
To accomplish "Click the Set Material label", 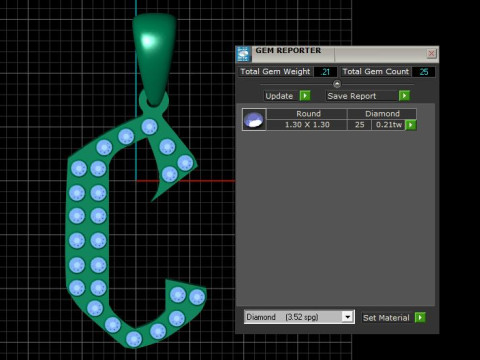I will tap(386, 318).
